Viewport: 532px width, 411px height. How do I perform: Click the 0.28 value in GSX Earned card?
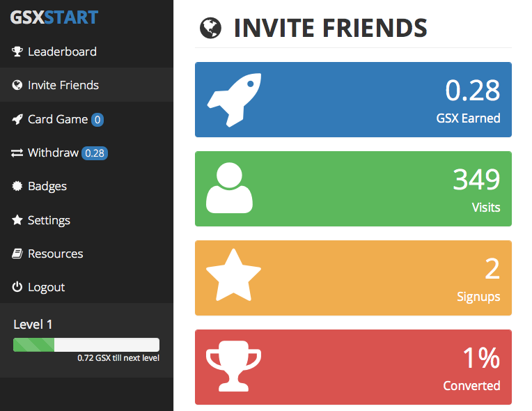click(473, 91)
